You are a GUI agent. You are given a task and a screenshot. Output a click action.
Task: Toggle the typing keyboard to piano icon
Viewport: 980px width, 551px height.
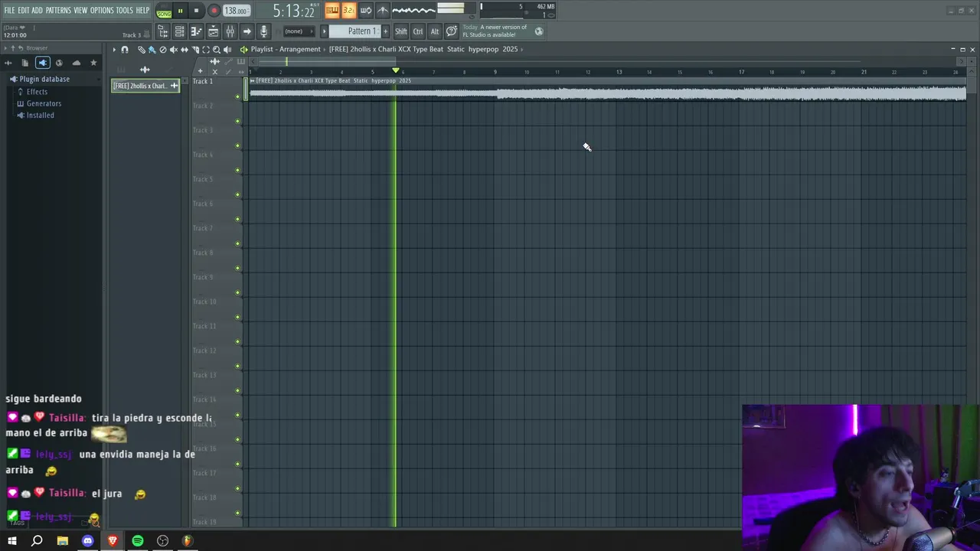click(x=332, y=10)
